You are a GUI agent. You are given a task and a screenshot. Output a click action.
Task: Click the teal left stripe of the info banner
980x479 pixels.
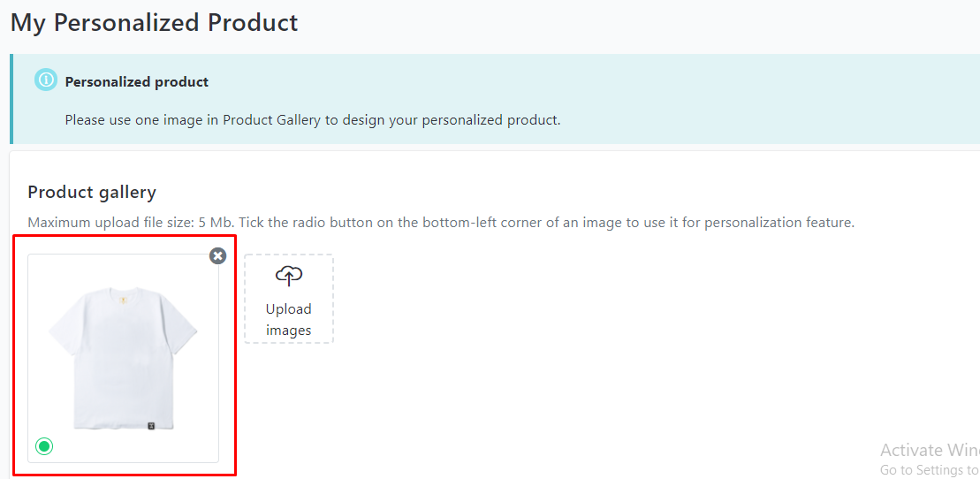11,99
